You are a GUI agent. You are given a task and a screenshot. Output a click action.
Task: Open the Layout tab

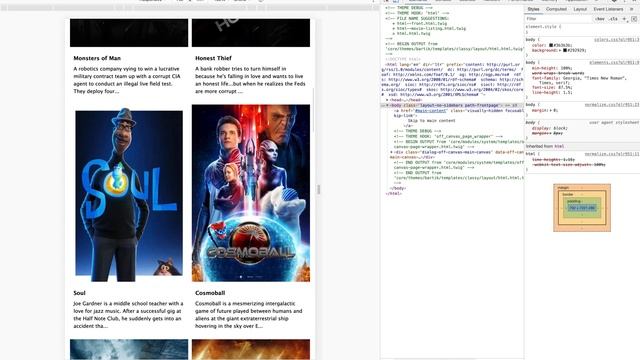coord(580,9)
